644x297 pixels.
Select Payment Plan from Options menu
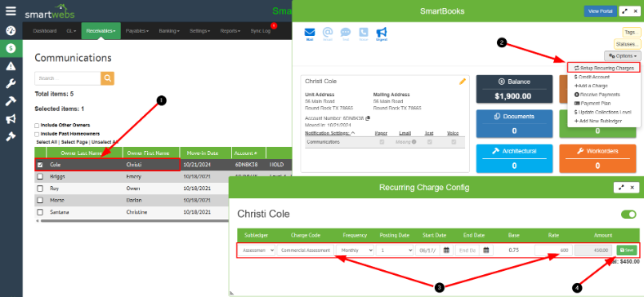(592, 104)
